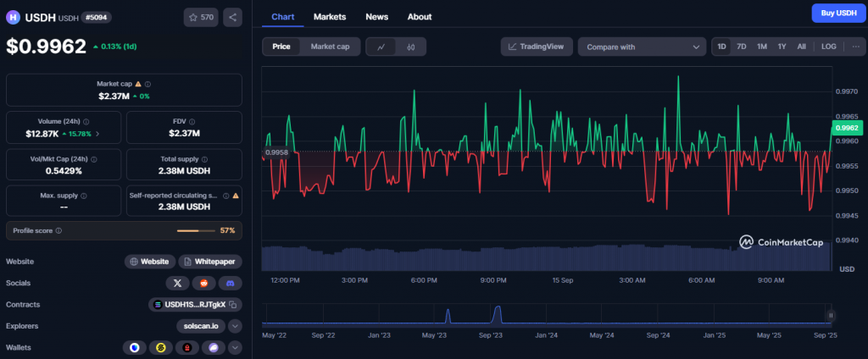Open the Volume (24h) info icon
This screenshot has width=868, height=359.
point(86,121)
